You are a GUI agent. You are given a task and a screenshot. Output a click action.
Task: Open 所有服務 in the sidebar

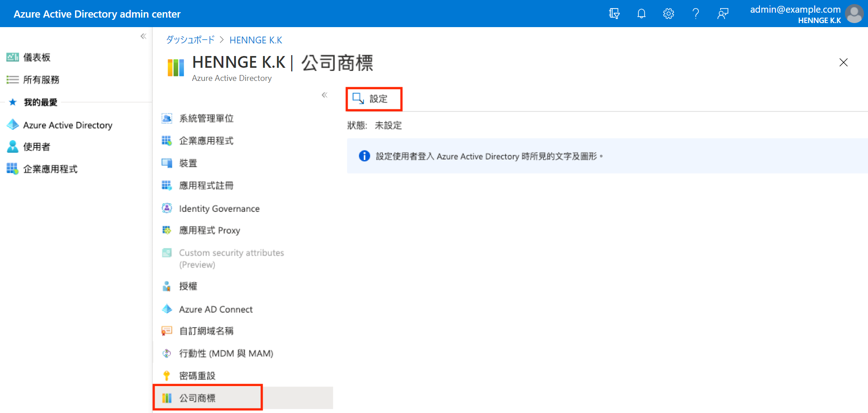point(41,80)
